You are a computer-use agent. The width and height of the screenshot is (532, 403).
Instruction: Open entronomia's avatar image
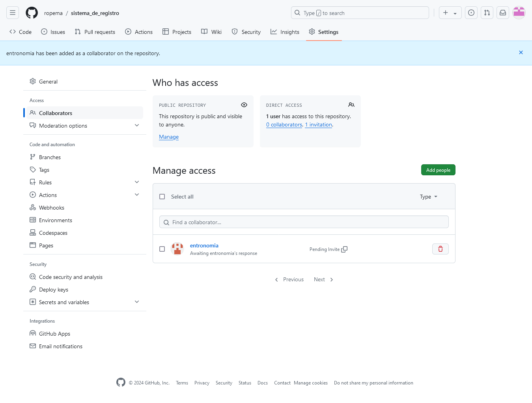coord(177,249)
